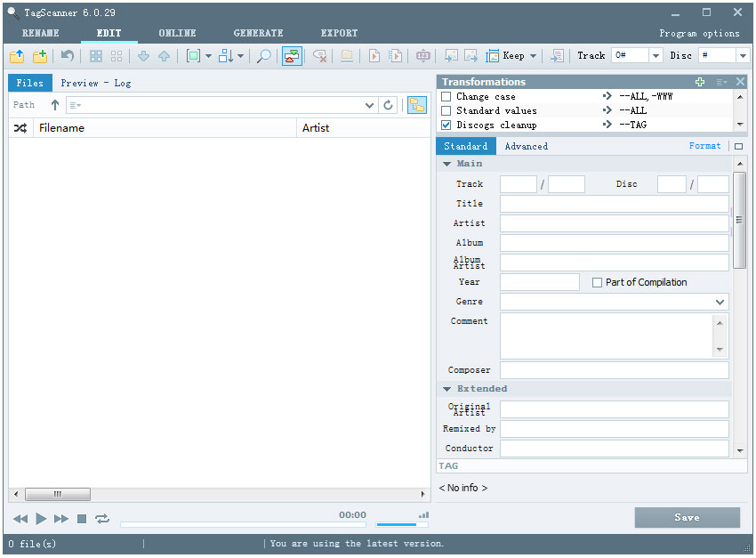Click the green square view mode icon
This screenshot has width=756, height=558.
[x=193, y=56]
